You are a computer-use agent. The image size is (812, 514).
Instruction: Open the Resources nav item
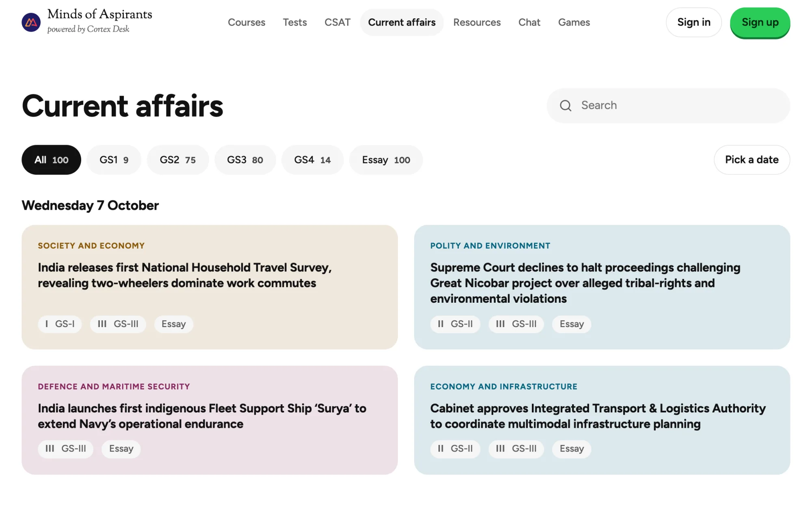477,22
